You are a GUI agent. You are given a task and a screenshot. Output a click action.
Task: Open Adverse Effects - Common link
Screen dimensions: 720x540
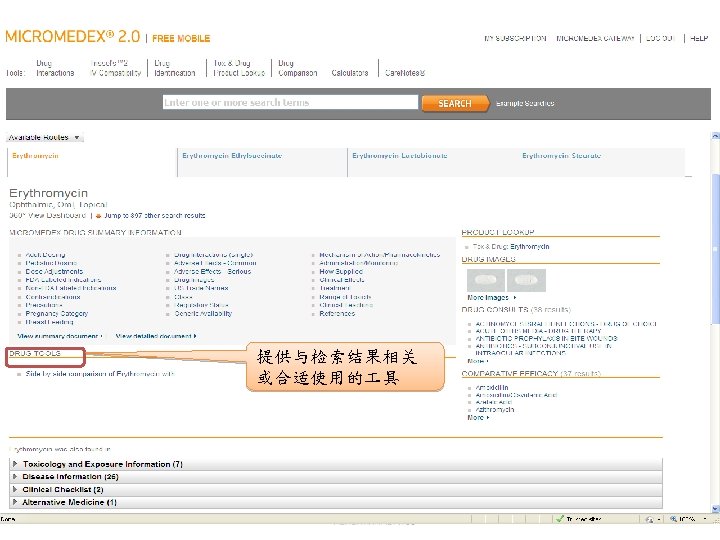click(215, 263)
